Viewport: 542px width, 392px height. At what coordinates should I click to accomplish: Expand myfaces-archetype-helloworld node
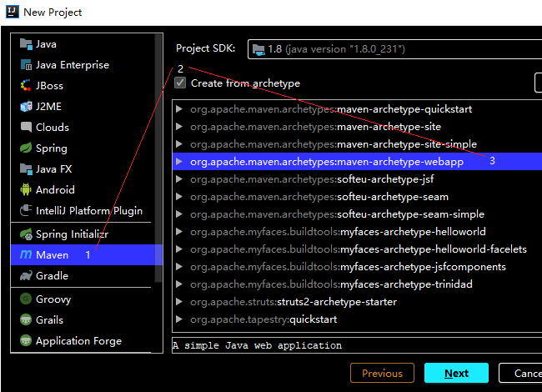179,232
